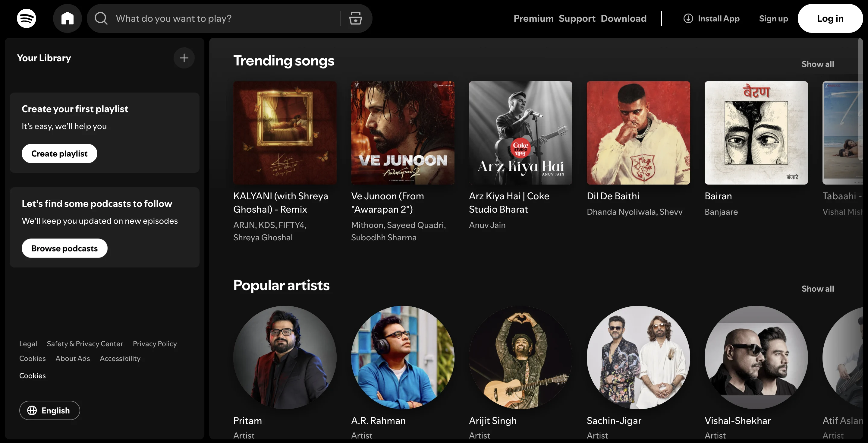Click the Log in button
The height and width of the screenshot is (443, 868).
pyautogui.click(x=830, y=18)
